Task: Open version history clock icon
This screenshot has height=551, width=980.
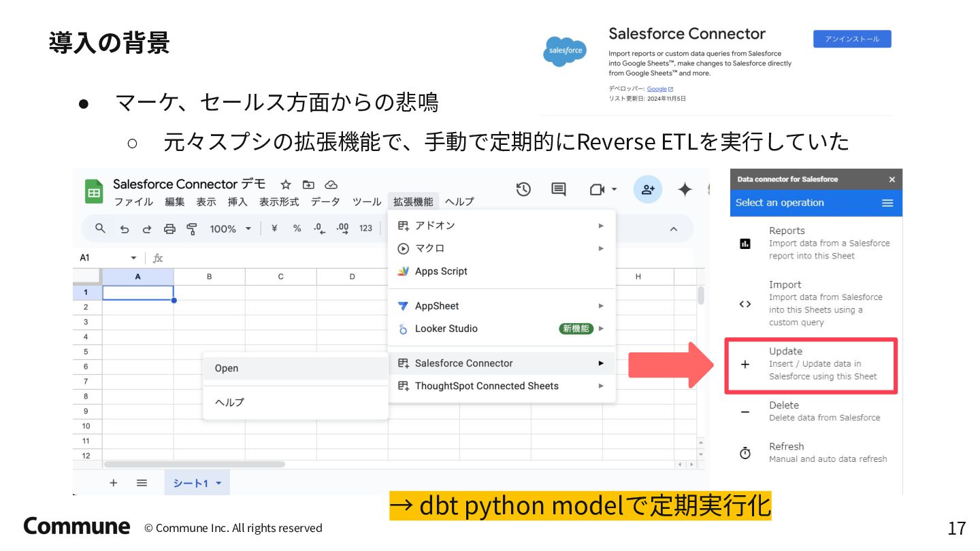Action: [x=523, y=189]
